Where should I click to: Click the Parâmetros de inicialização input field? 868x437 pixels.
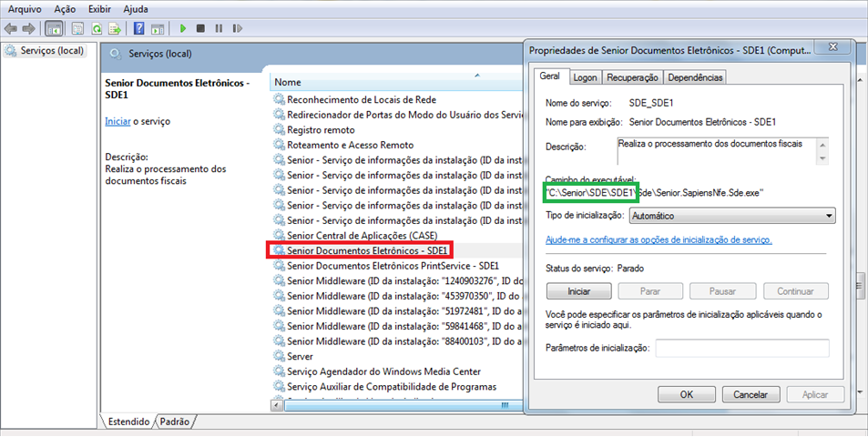pos(742,348)
